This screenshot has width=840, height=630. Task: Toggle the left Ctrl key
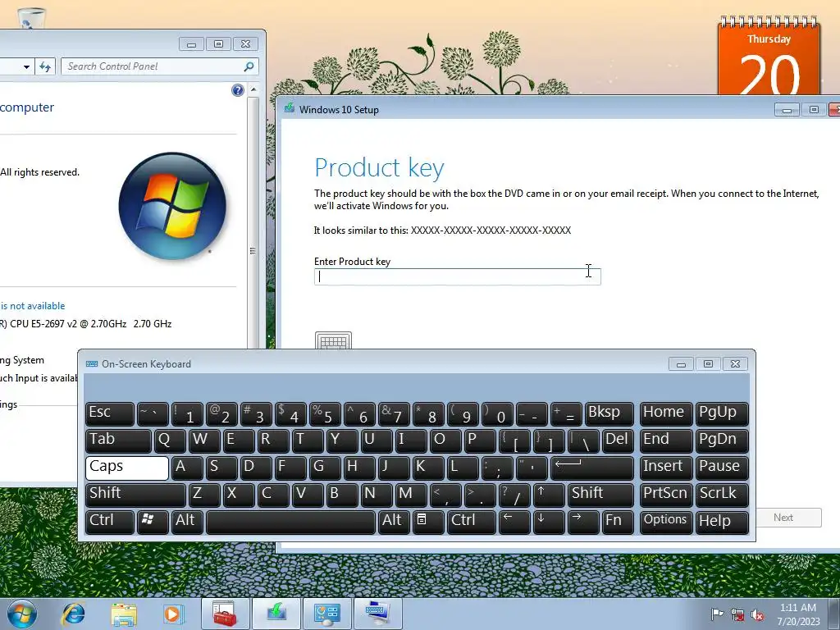110,521
